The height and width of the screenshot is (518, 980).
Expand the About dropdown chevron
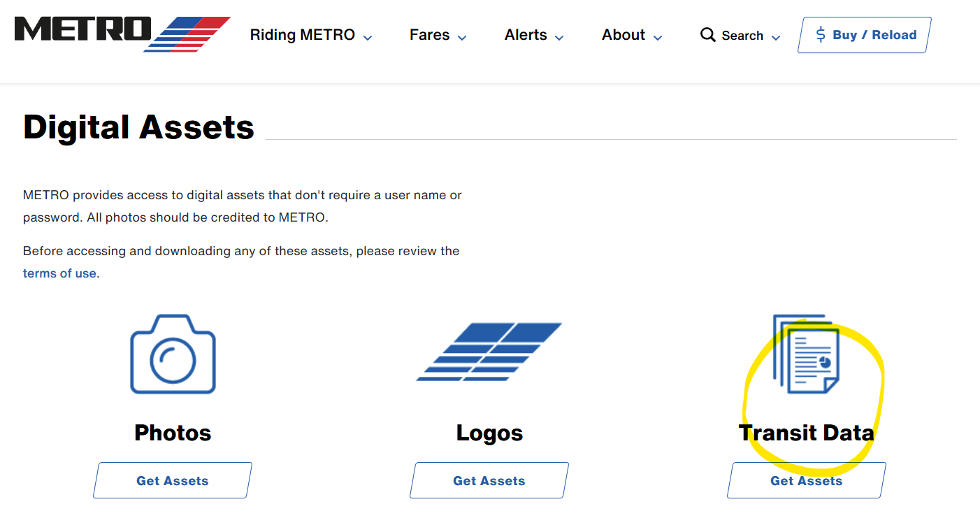[x=658, y=38]
